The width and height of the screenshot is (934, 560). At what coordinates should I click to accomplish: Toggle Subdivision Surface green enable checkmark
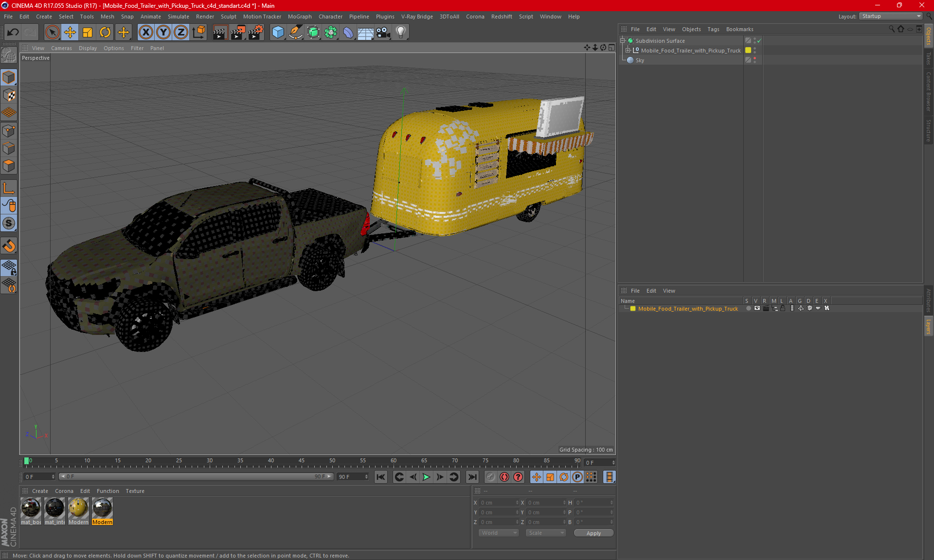click(759, 41)
